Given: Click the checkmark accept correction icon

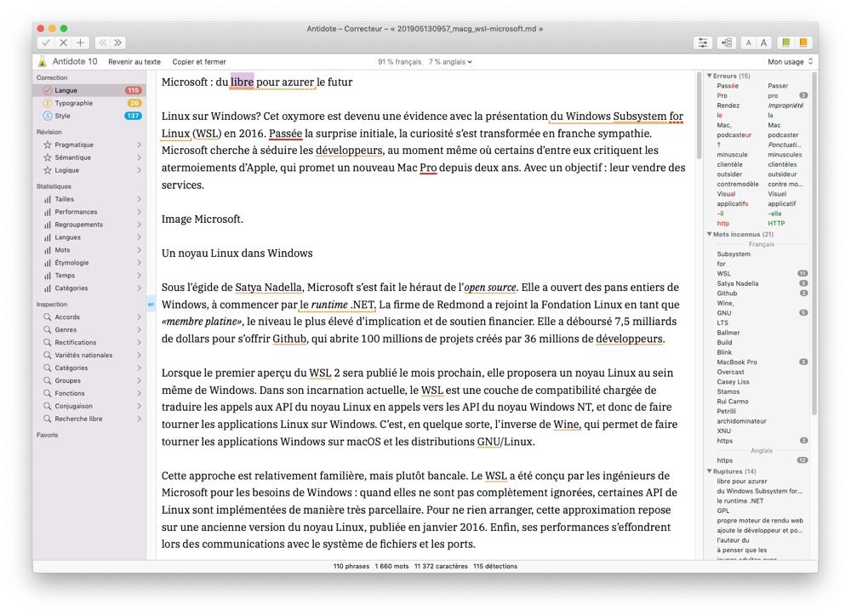Looking at the screenshot, I should pos(46,43).
